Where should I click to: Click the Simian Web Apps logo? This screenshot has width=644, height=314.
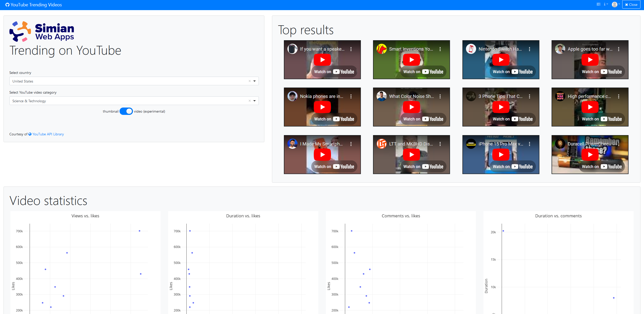coord(42,32)
